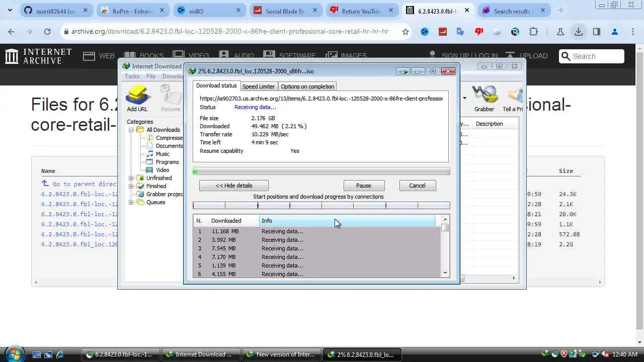Open the IDM toolbar overflow dropdown arrow
Image resolution: width=644 pixels, height=362 pixels.
(x=464, y=98)
